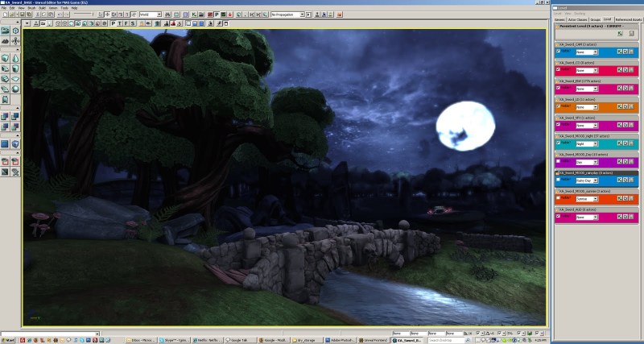Hide the KA_Sword_MOOD_night level
This screenshot has width=644, height=344.
point(558,143)
